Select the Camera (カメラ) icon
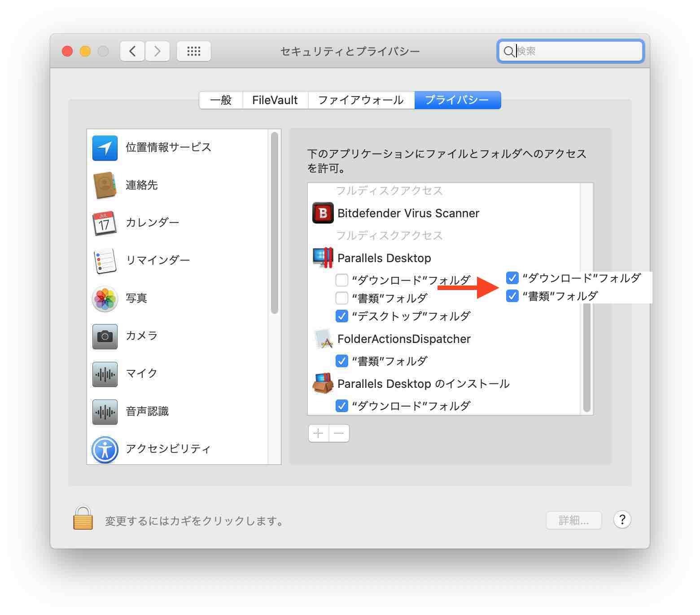Screen dimensions: 700x615 tap(105, 336)
